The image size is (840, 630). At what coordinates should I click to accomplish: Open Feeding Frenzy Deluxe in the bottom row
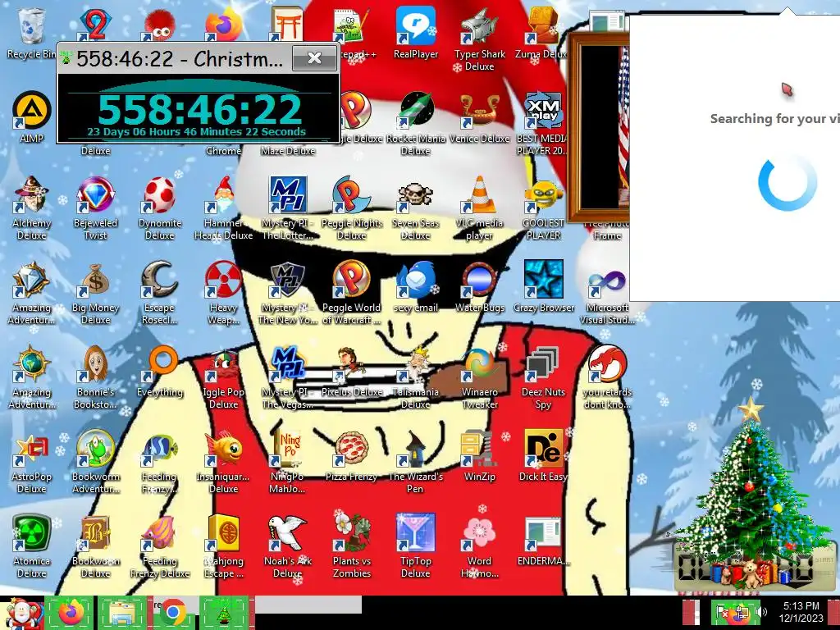pyautogui.click(x=160, y=533)
